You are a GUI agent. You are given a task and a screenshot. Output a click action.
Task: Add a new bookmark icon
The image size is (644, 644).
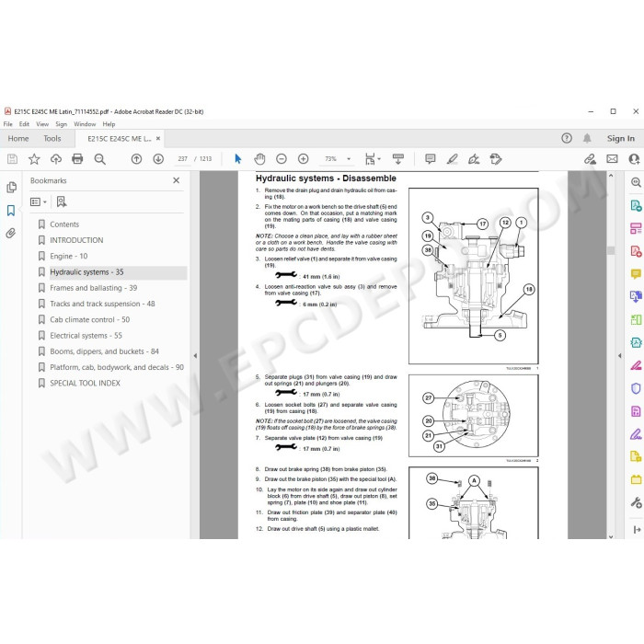click(x=62, y=201)
